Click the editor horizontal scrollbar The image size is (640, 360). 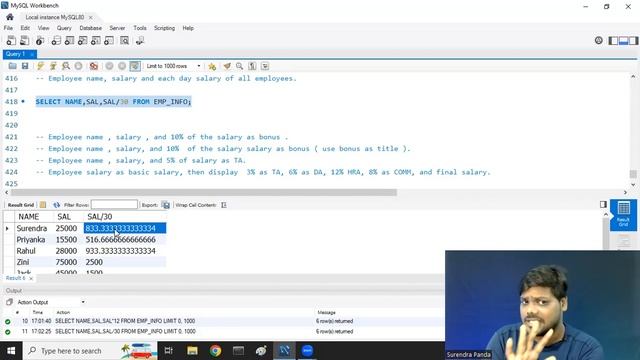(203, 192)
